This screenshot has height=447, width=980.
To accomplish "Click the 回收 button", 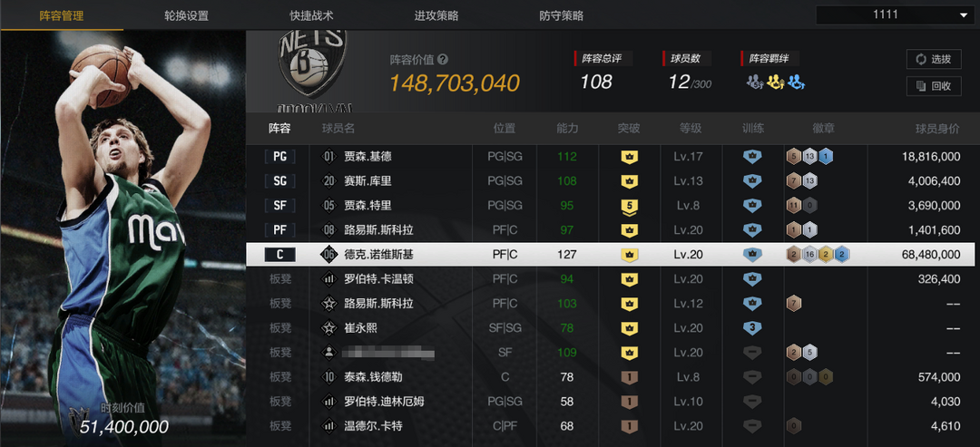I will [x=934, y=86].
